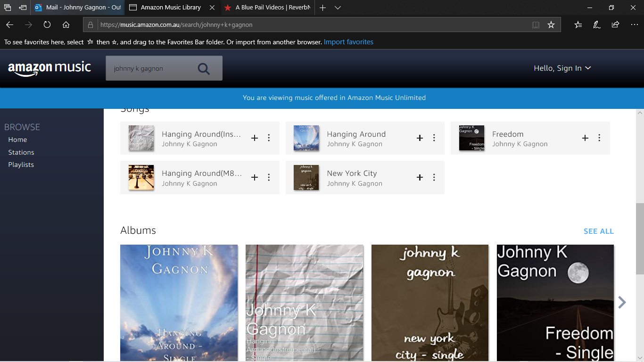The image size is (644, 362).
Task: Toggle reading view icon in address bar
Action: coord(536,25)
